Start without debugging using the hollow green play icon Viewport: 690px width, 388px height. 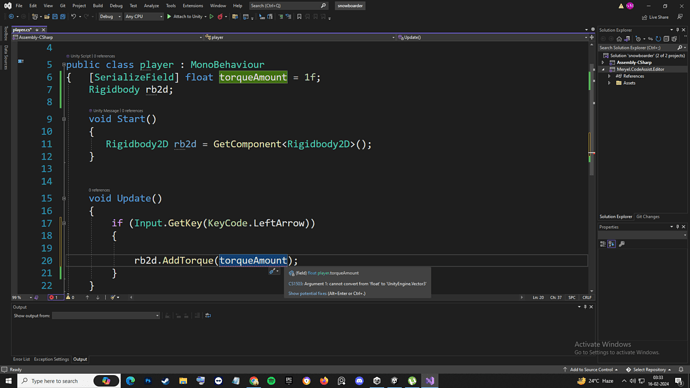click(x=212, y=17)
